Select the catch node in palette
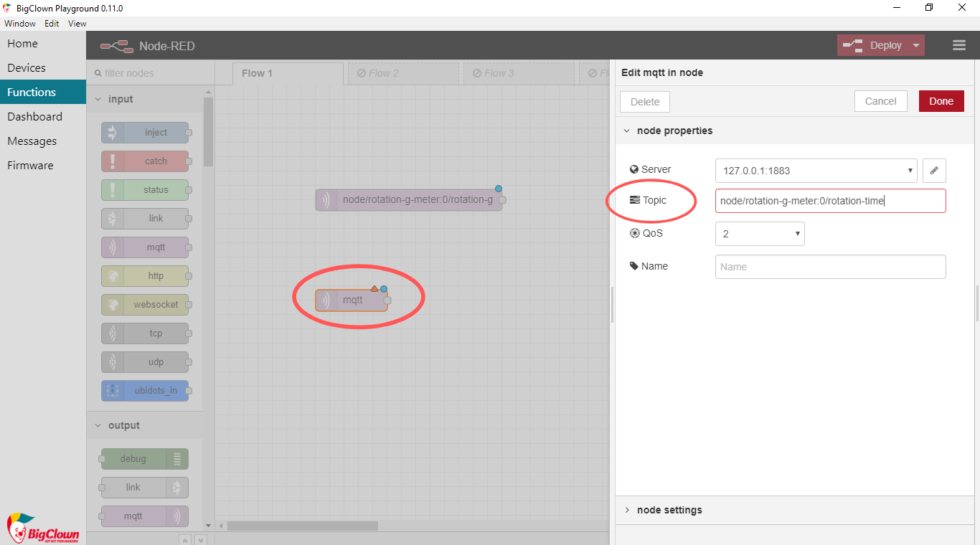Image resolution: width=980 pixels, height=545 pixels. [x=145, y=161]
